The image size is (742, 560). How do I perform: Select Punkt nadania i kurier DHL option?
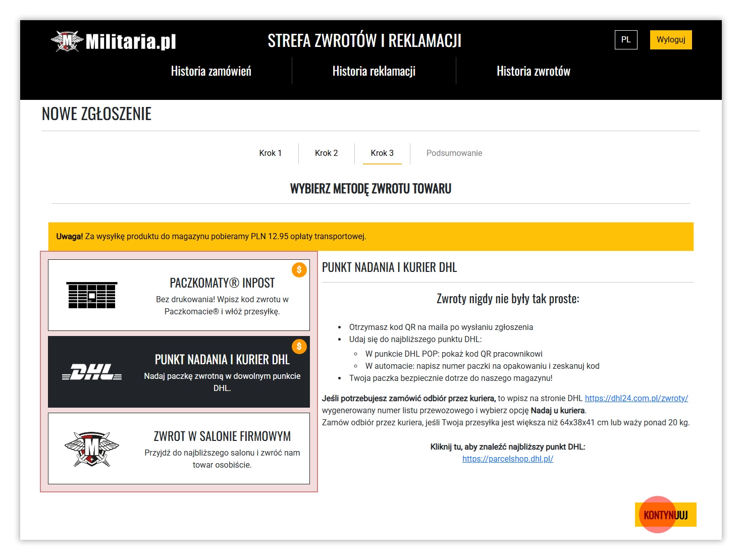(222, 372)
